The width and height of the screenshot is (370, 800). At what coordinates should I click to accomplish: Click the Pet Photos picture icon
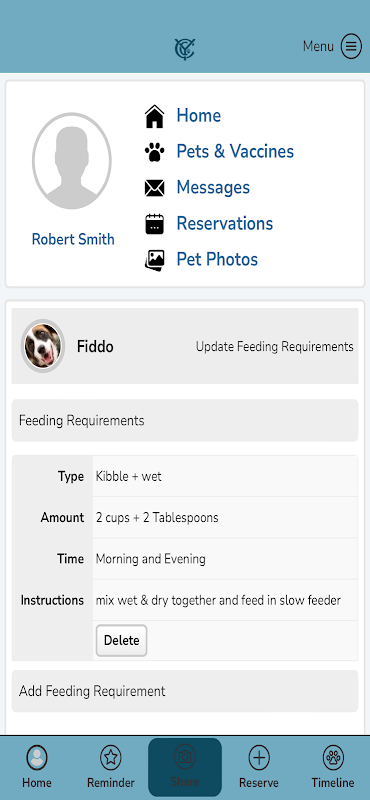pyautogui.click(x=155, y=260)
